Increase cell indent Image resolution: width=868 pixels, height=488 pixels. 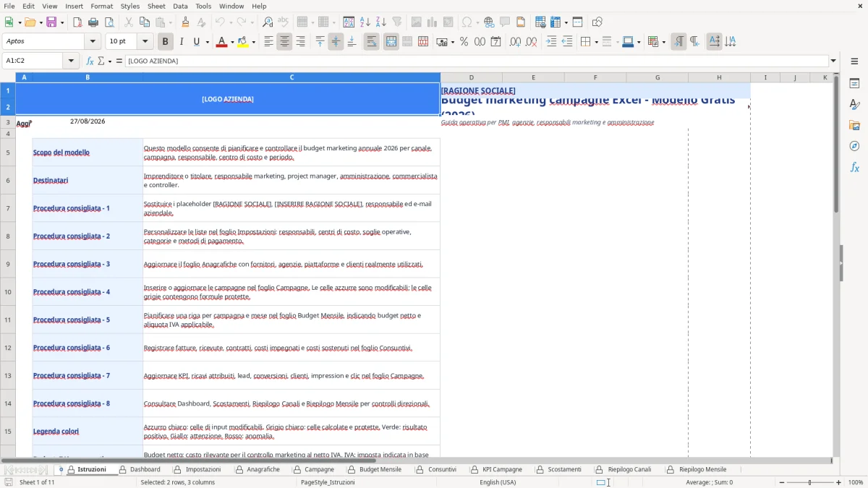[551, 42]
